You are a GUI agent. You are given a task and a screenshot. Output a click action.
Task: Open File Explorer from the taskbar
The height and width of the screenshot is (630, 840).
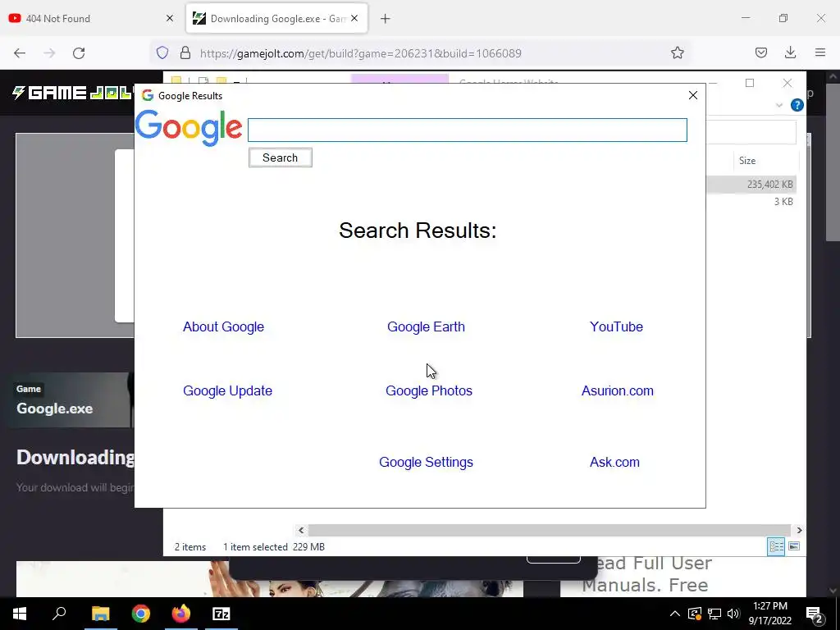[100, 614]
